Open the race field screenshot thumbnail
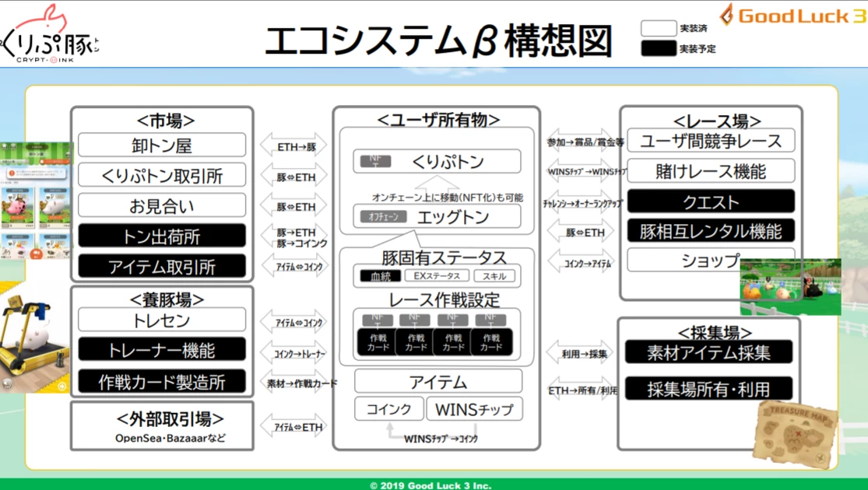 [x=789, y=286]
